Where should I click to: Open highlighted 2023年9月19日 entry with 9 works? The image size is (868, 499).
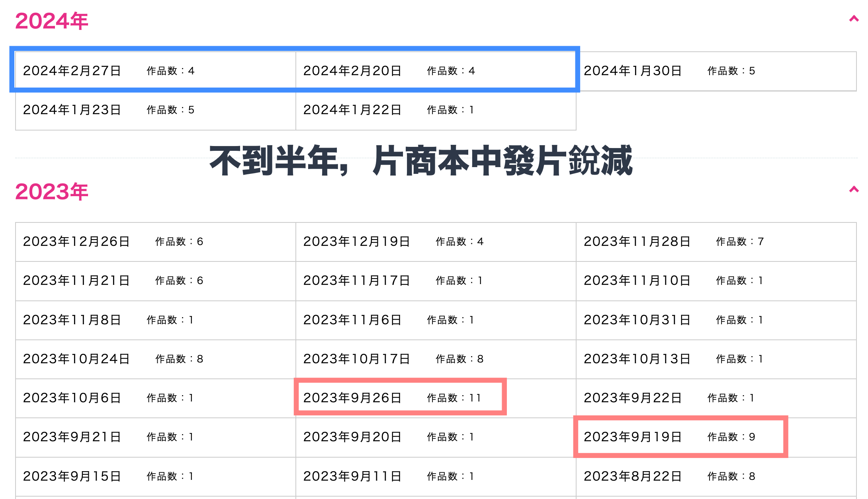tap(633, 437)
